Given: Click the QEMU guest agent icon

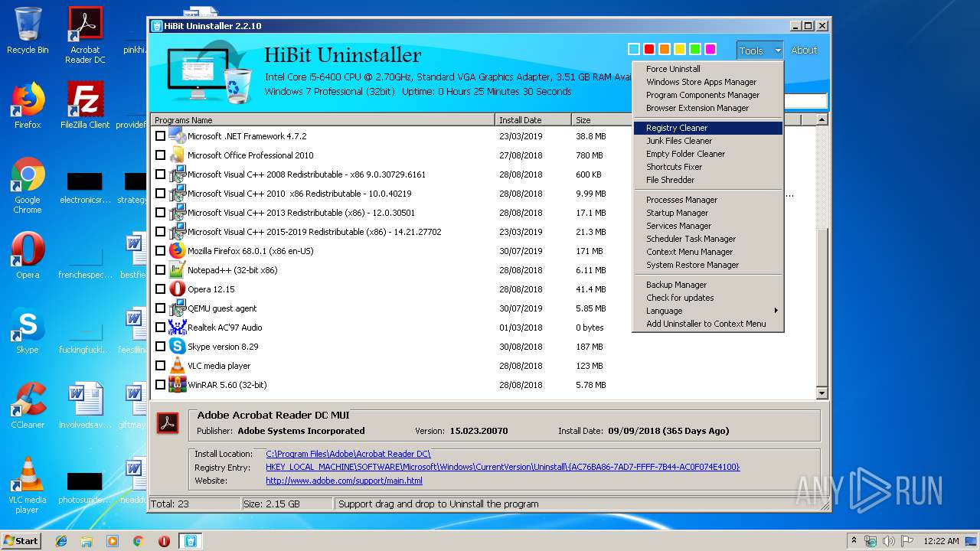Looking at the screenshot, I should 178,308.
